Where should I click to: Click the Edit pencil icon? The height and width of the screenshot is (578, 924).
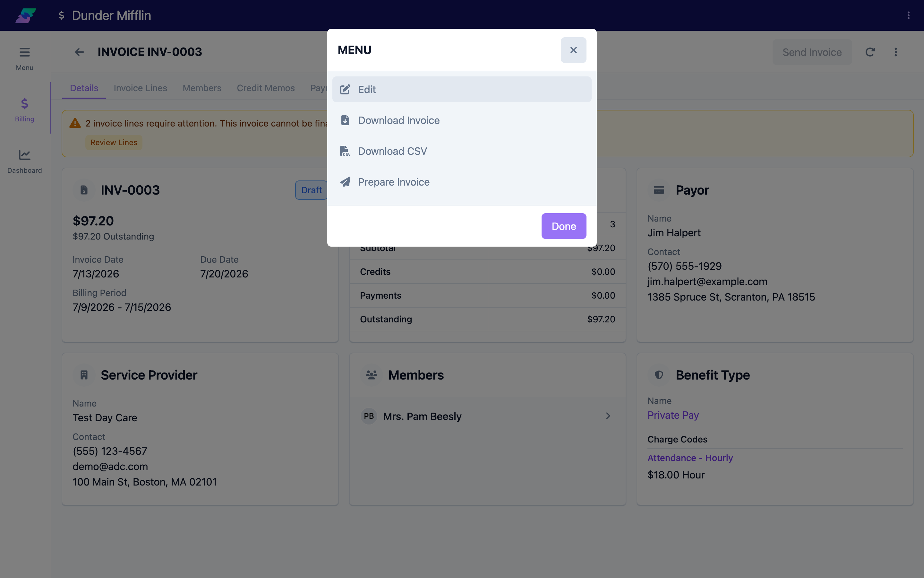[345, 90]
